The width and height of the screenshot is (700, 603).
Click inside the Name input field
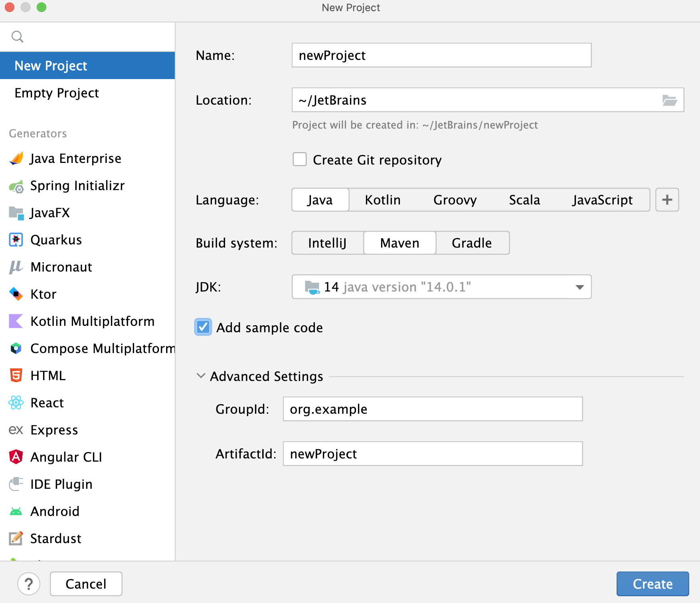point(441,56)
